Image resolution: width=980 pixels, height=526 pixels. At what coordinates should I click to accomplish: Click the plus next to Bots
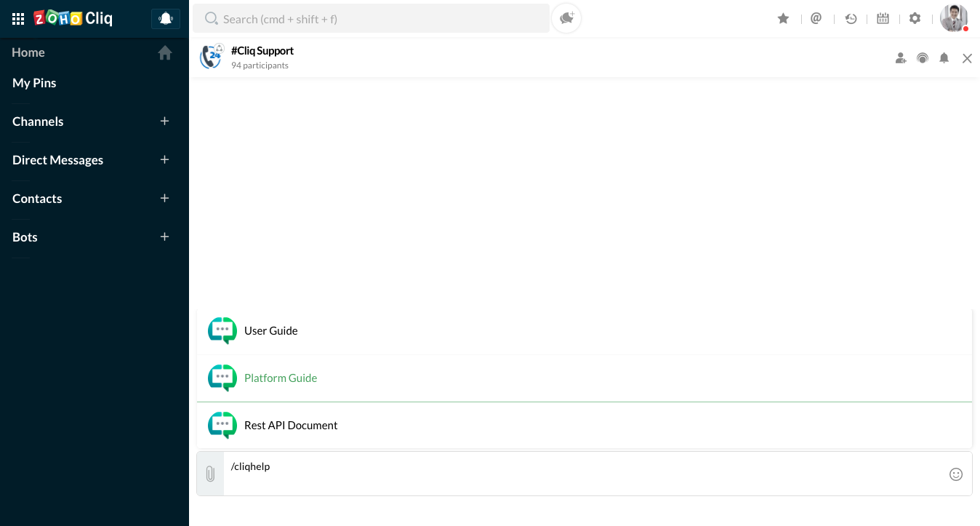point(164,237)
